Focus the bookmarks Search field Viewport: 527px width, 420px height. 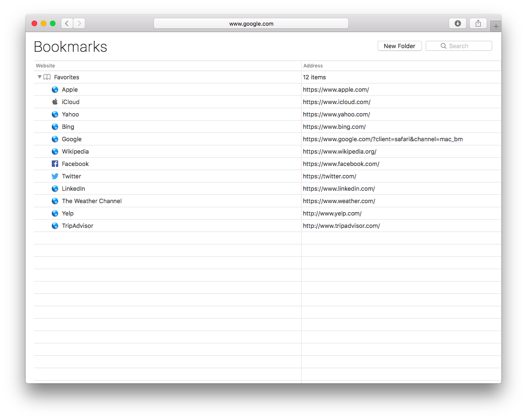click(x=459, y=46)
